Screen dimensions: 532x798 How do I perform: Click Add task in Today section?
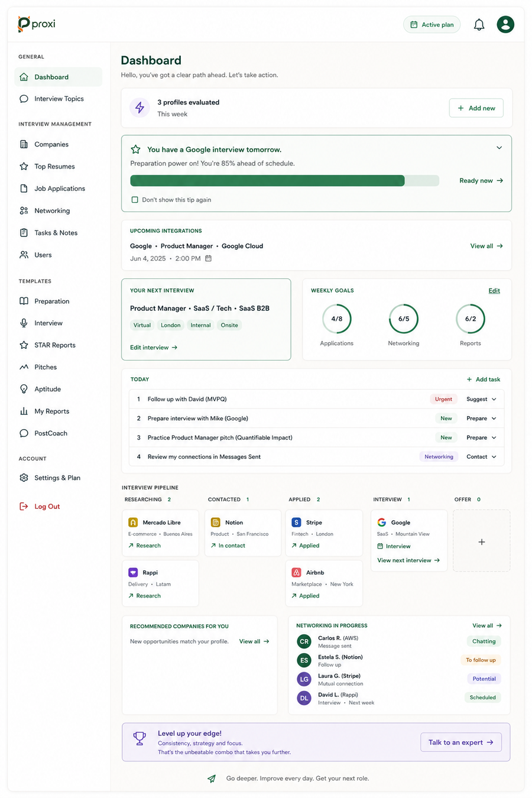pyautogui.click(x=483, y=379)
